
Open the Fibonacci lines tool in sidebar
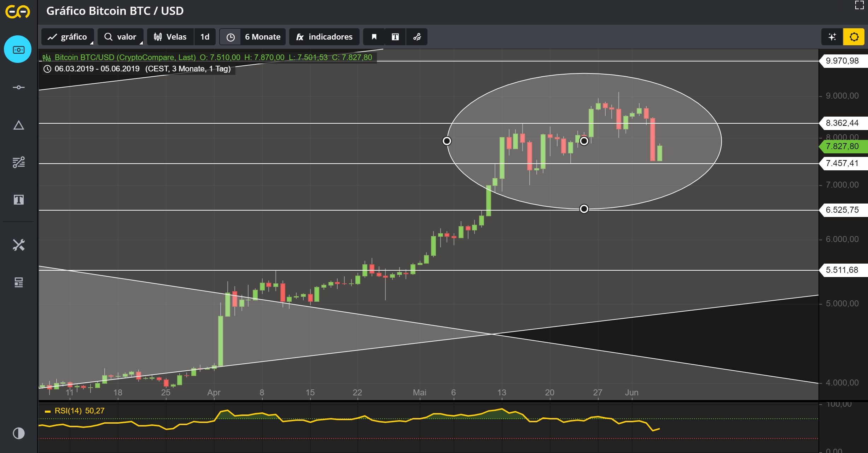pyautogui.click(x=18, y=162)
